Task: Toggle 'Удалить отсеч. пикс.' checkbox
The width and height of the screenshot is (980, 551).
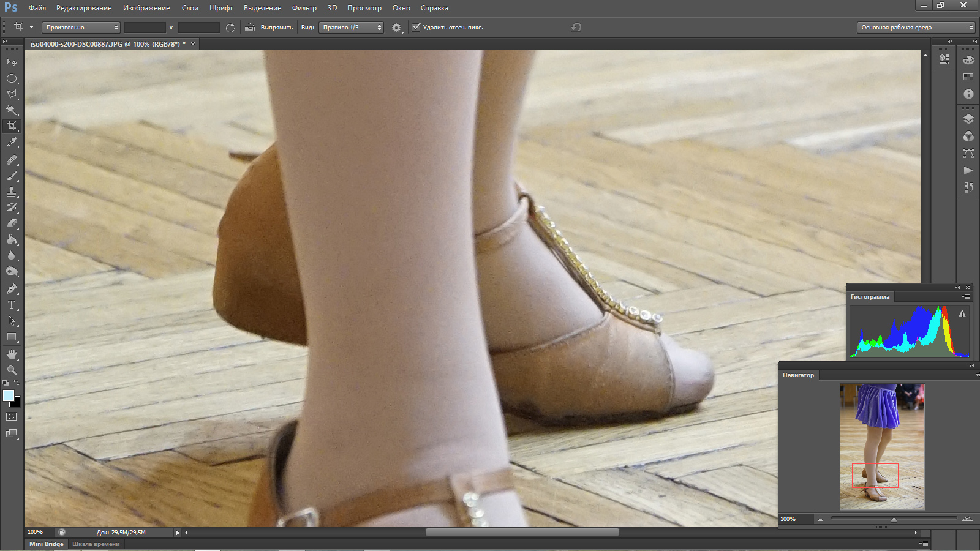Action: [x=417, y=28]
